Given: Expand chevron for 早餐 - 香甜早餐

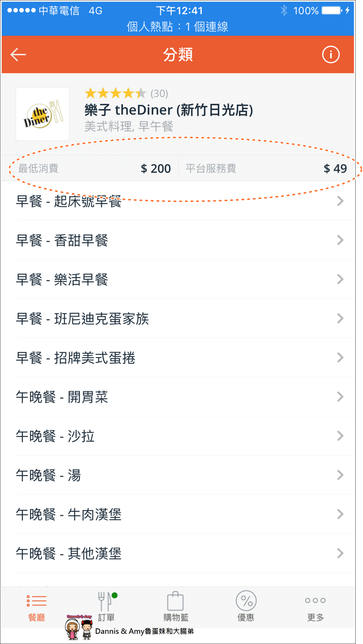Looking at the screenshot, I should point(340,240).
